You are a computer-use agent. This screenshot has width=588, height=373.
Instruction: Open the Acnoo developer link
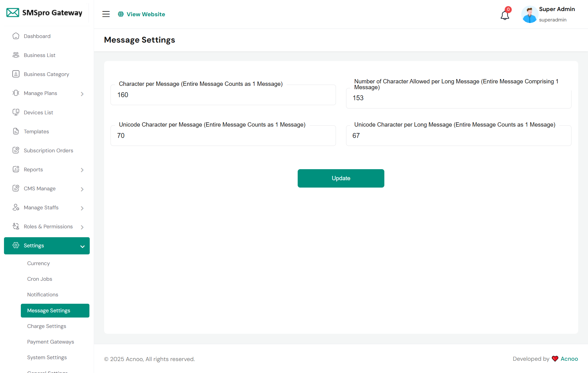[x=569, y=359]
